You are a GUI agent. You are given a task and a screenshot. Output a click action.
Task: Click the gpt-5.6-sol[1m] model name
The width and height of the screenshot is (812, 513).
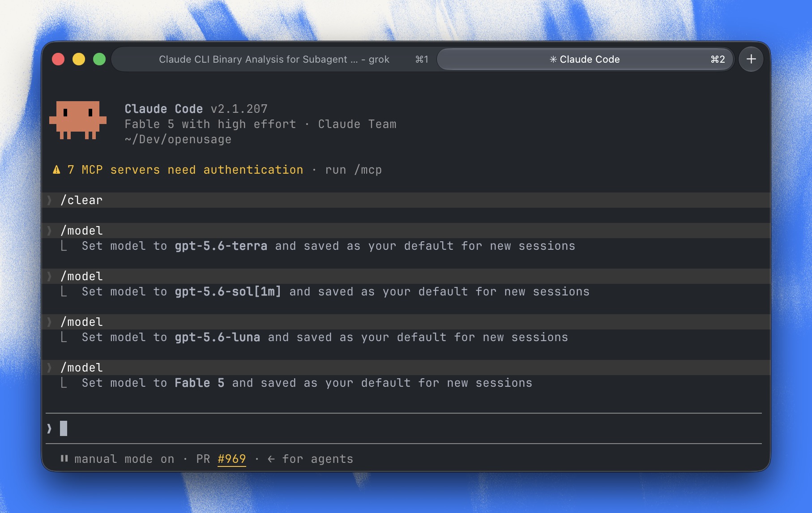tap(228, 291)
